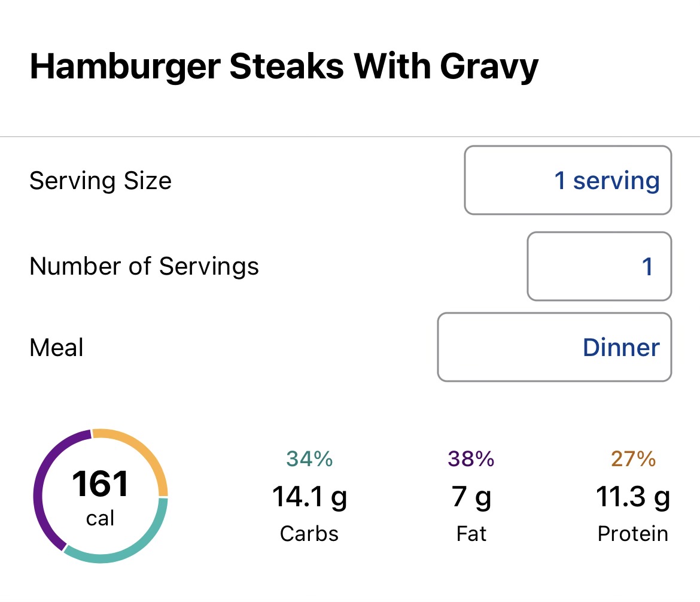The height and width of the screenshot is (602, 700).
Task: Click the "Carbs" label
Action: pos(309,533)
